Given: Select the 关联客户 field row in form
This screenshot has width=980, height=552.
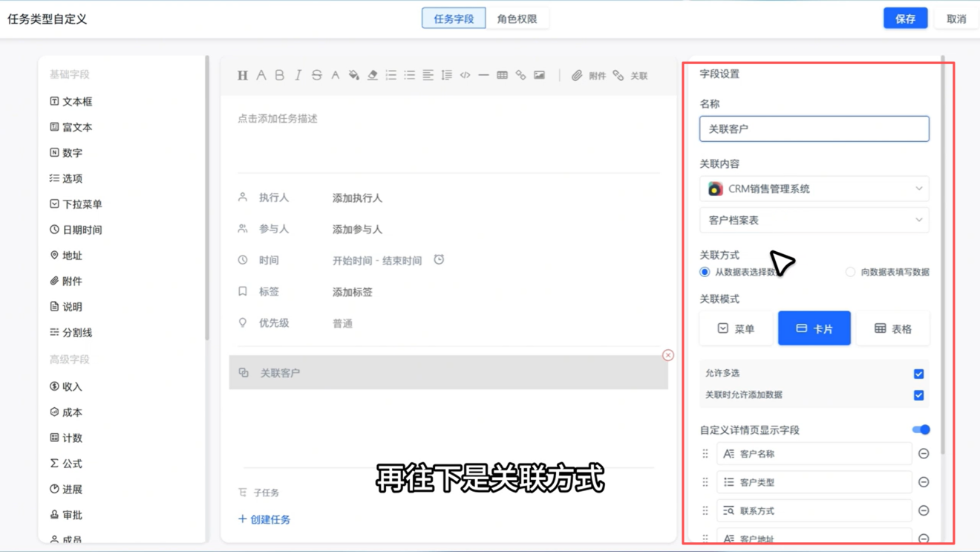Looking at the screenshot, I should pos(448,372).
